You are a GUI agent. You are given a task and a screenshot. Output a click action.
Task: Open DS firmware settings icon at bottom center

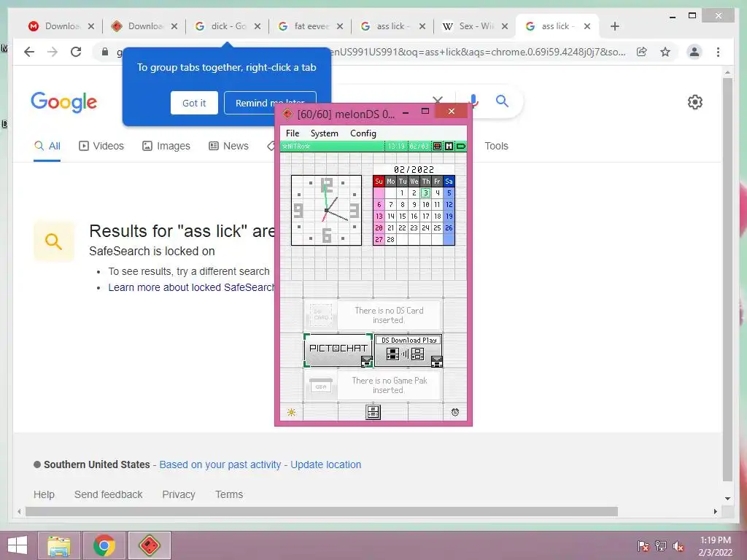(373, 412)
